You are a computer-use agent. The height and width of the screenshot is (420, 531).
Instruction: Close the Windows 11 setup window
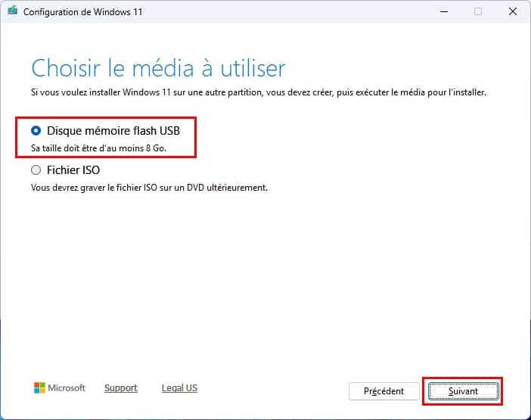[x=512, y=12]
